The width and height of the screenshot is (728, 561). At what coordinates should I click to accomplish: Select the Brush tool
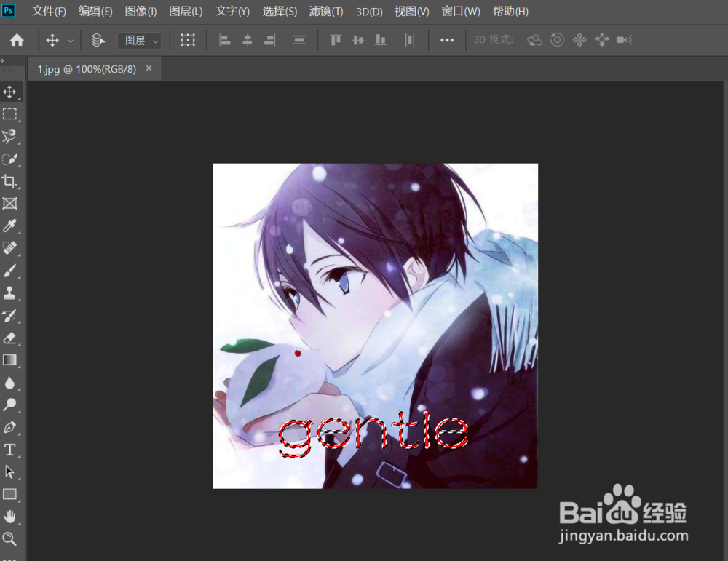tap(9, 271)
